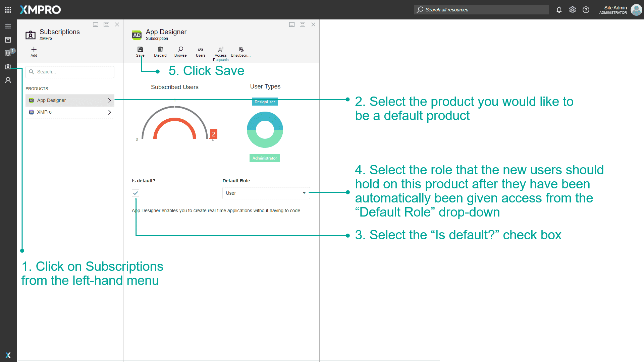644x362 pixels.
Task: Open the Subscriptions icon in the left sidebar
Action: point(8,67)
